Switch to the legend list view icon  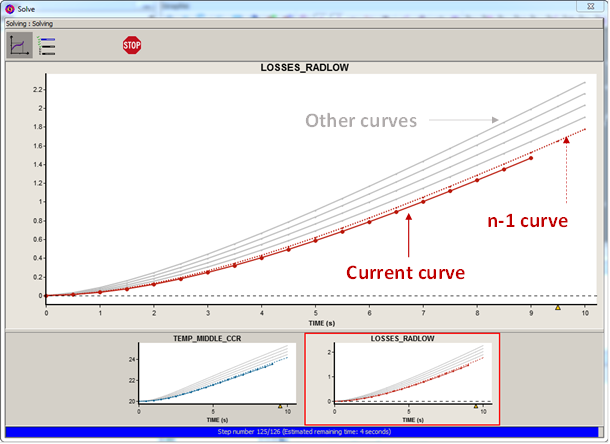point(46,45)
